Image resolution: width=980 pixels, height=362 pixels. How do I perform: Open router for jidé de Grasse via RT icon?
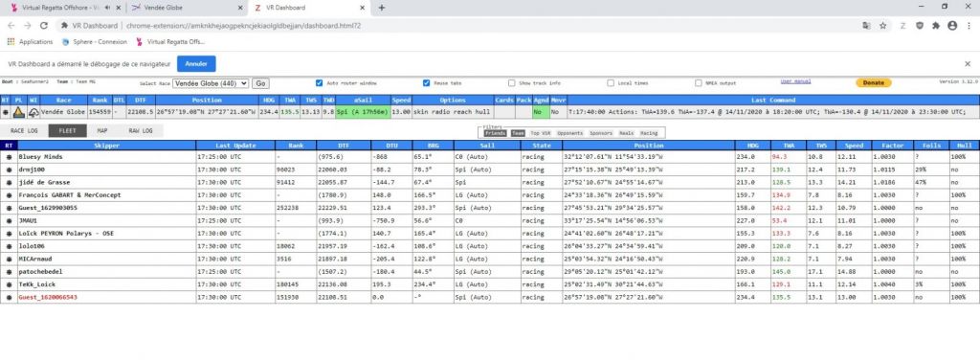9,182
